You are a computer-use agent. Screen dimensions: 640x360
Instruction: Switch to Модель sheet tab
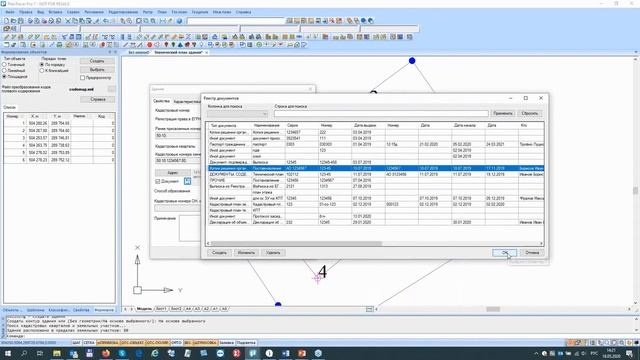[144, 309]
